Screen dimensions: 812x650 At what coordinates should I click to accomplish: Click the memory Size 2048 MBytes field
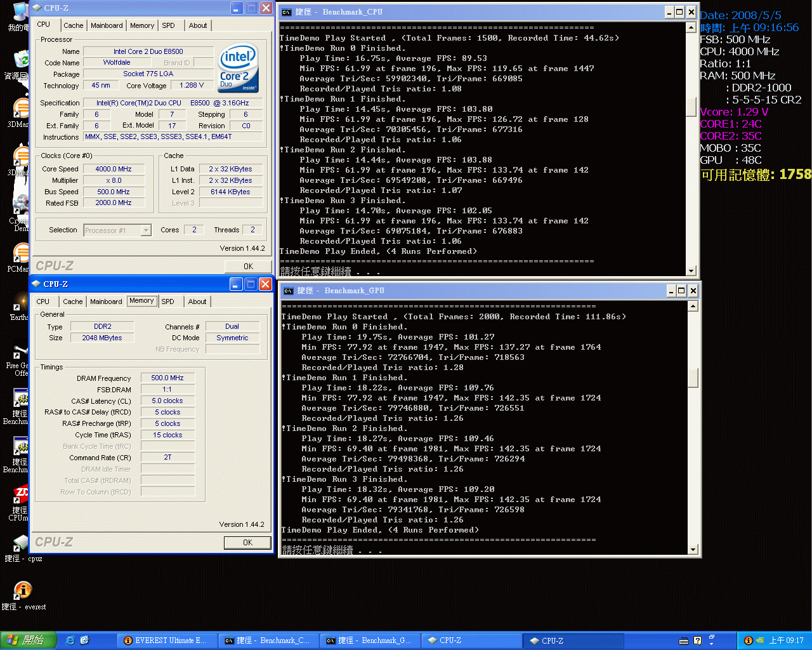(x=102, y=338)
